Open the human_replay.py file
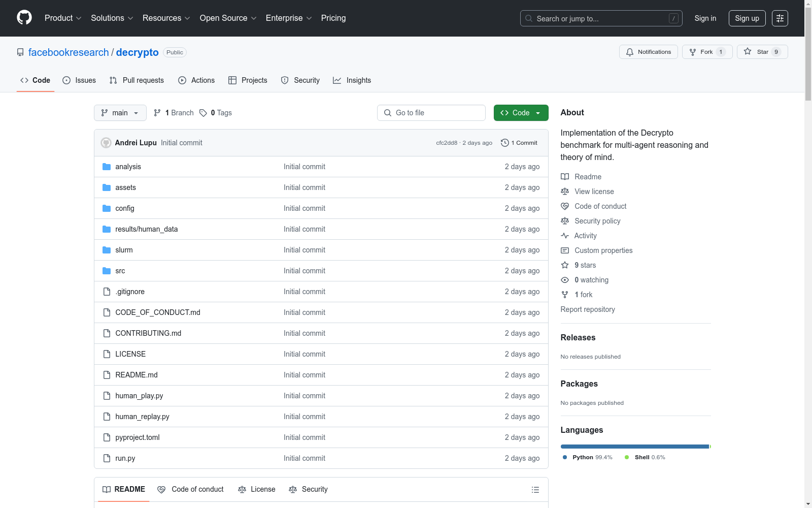This screenshot has width=812, height=508. click(142, 417)
